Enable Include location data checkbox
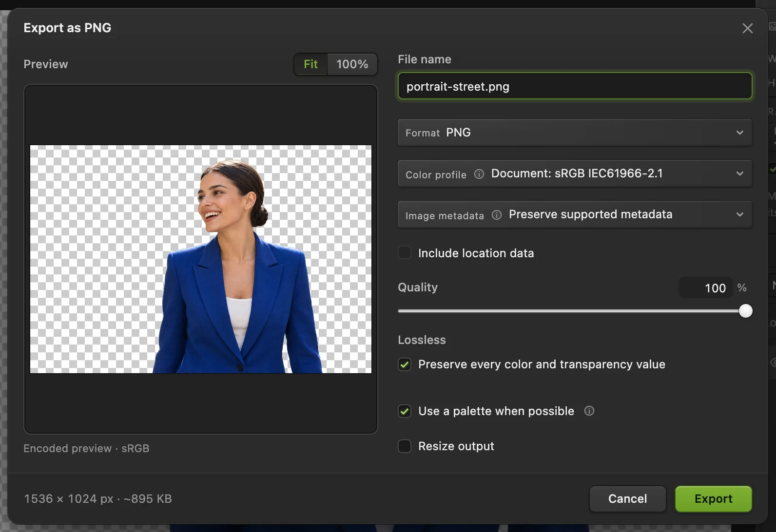Image resolution: width=776 pixels, height=532 pixels. tap(405, 252)
